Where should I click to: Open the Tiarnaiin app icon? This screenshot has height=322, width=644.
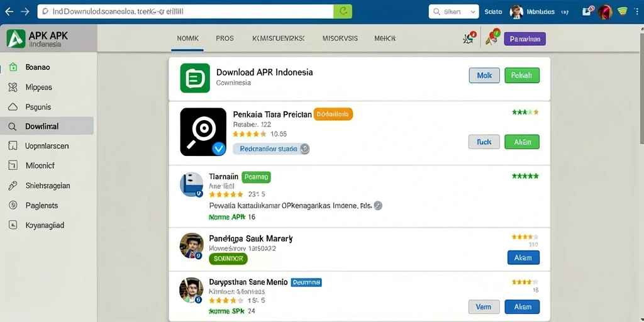[x=192, y=184]
